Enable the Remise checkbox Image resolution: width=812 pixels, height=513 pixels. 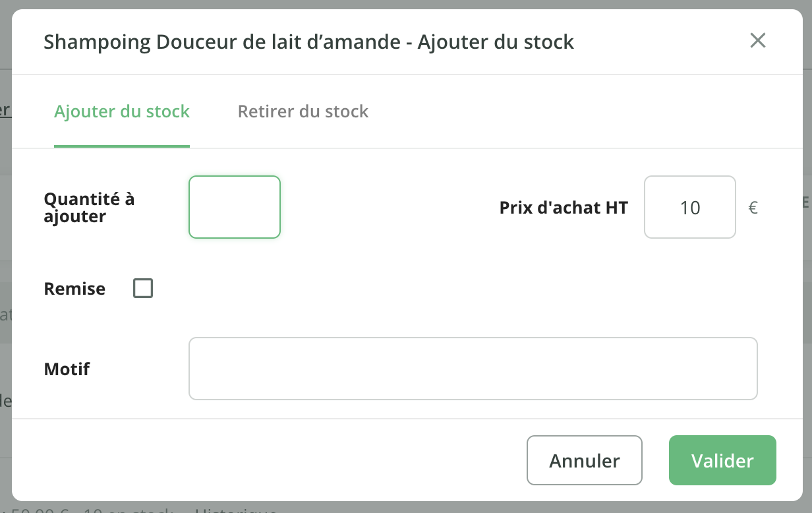143,288
